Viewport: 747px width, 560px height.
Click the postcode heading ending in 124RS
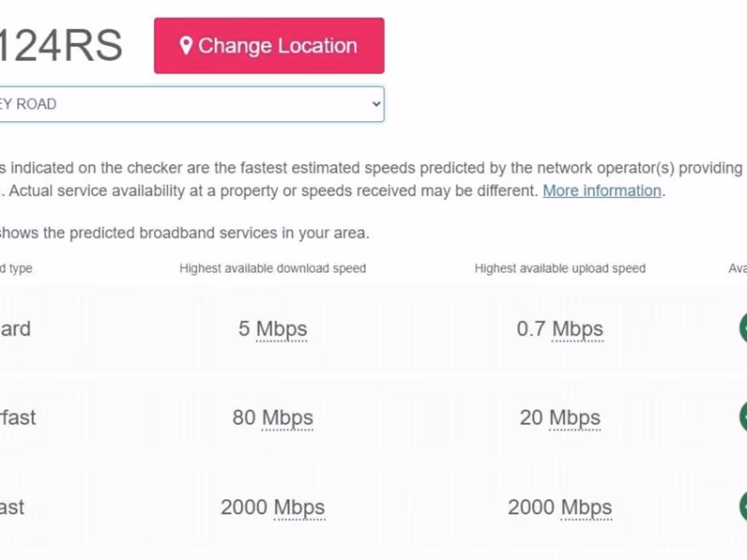pyautogui.click(x=61, y=46)
